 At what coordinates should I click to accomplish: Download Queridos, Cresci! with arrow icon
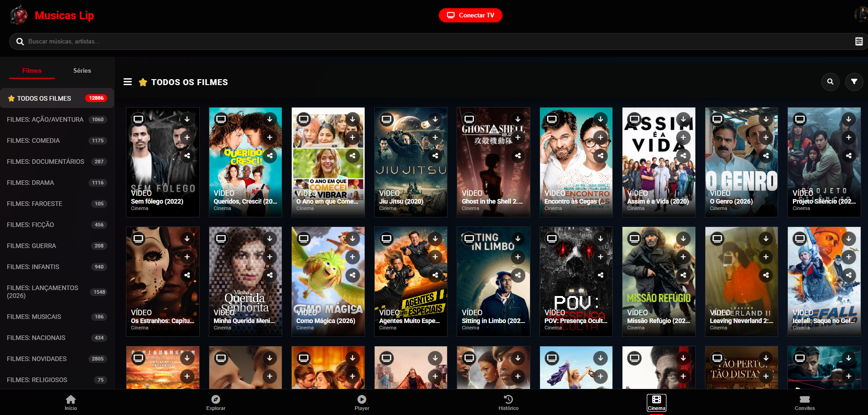pyautogui.click(x=270, y=119)
